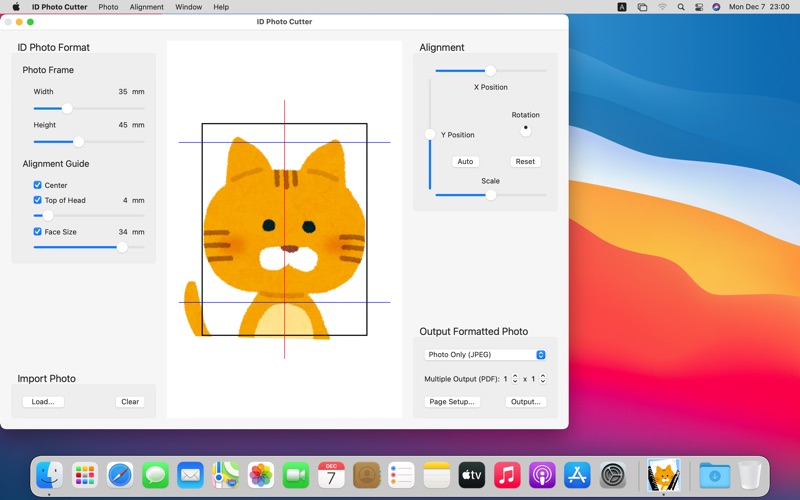Open Spotlight search in menu bar
This screenshot has width=800, height=500.
(681, 7)
